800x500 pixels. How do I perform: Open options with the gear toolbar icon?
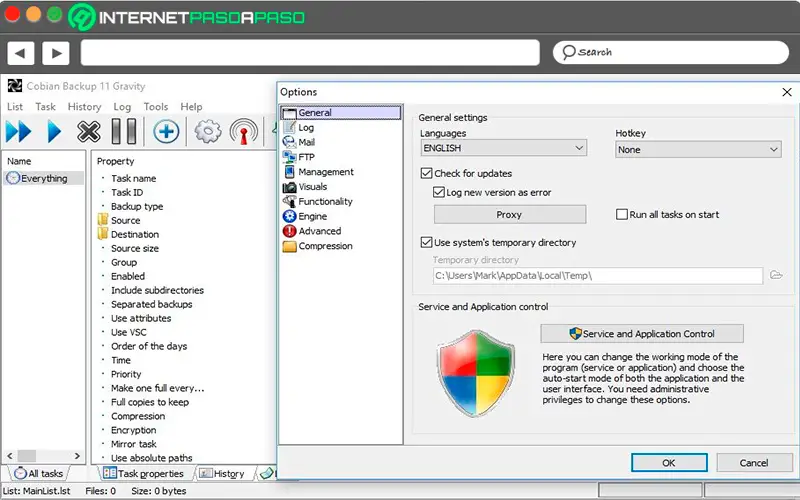(x=208, y=132)
